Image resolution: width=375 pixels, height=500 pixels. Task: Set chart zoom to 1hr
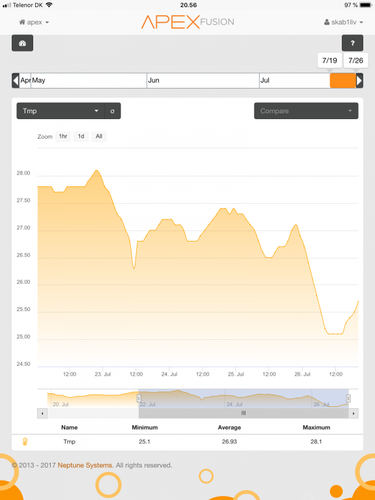point(63,136)
